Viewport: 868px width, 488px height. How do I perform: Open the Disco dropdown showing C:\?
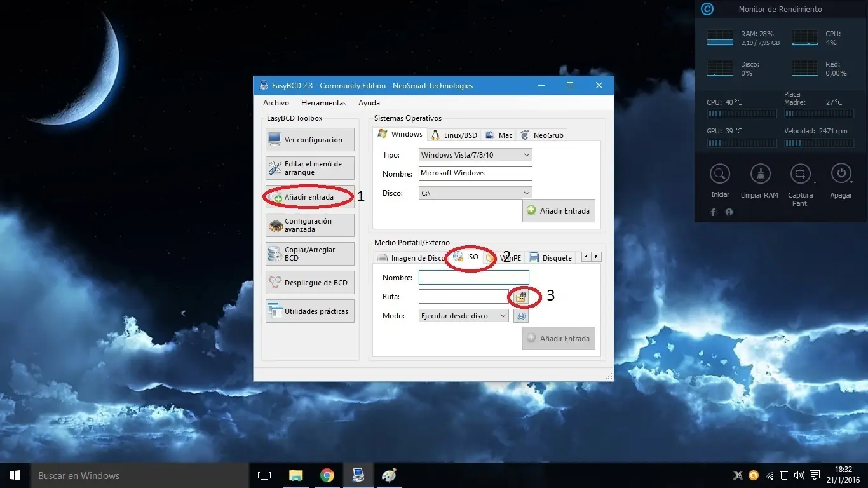click(x=475, y=193)
